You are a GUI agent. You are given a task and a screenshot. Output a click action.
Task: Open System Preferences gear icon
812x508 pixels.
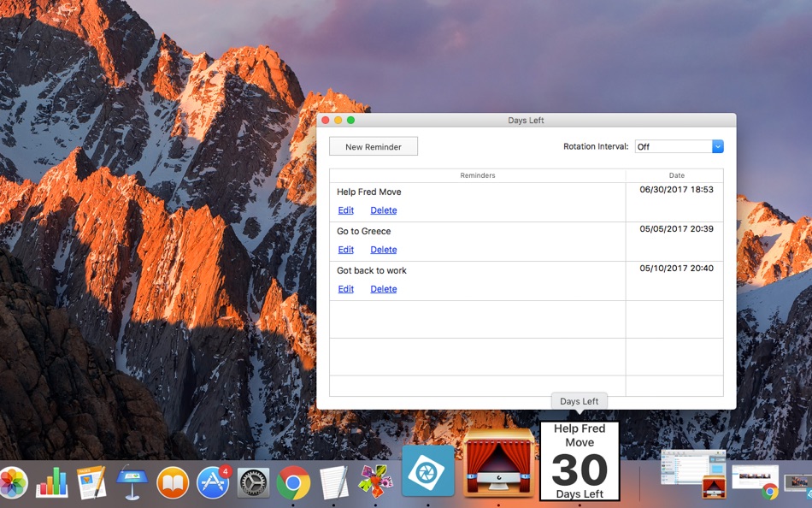253,483
